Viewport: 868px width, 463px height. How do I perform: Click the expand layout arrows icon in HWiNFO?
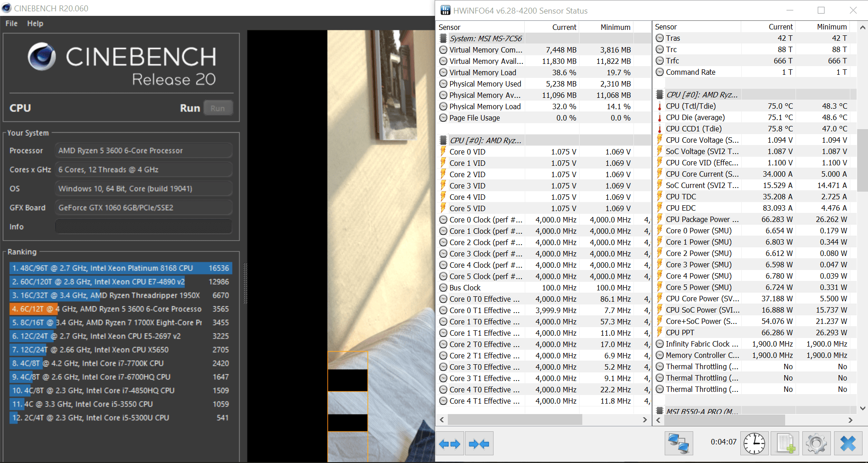(x=450, y=444)
